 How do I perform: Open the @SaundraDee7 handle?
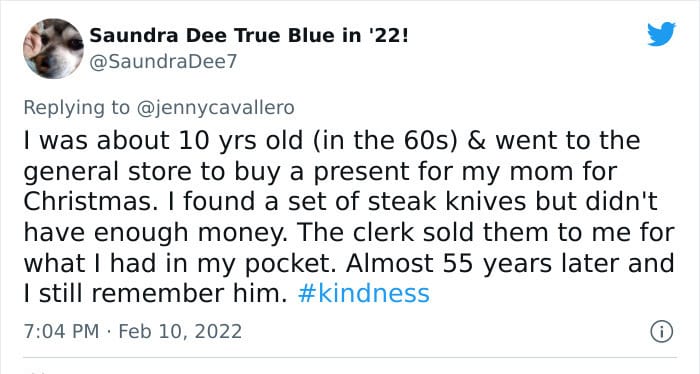pyautogui.click(x=163, y=62)
